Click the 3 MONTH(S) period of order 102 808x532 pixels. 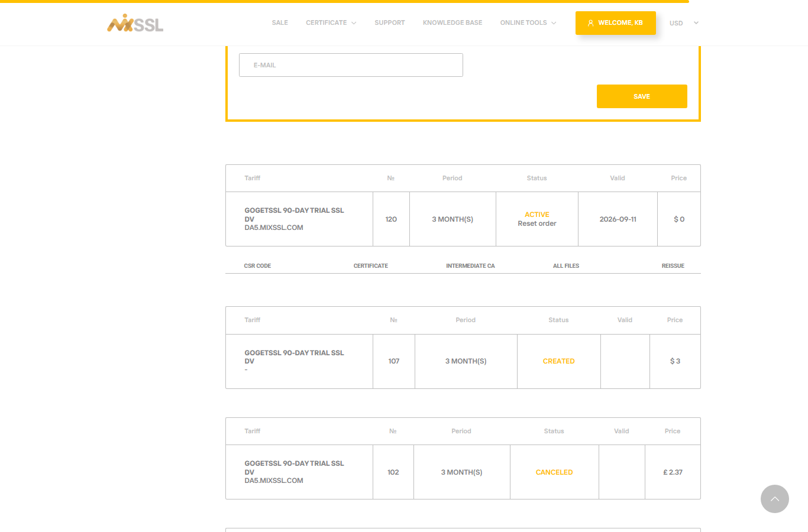coord(461,472)
